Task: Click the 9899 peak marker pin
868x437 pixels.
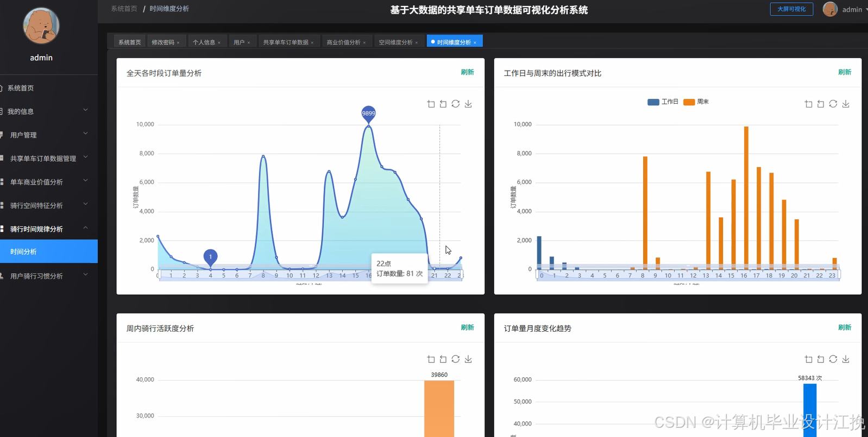Action: (368, 114)
